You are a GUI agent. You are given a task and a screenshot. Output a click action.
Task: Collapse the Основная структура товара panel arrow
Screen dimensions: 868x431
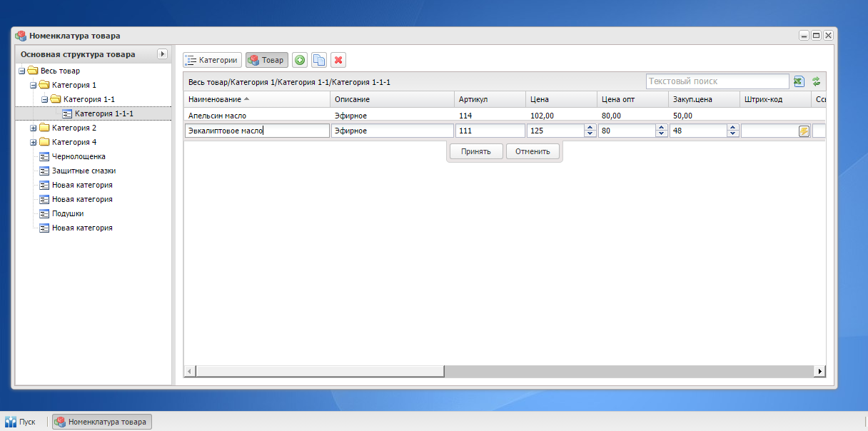[162, 54]
